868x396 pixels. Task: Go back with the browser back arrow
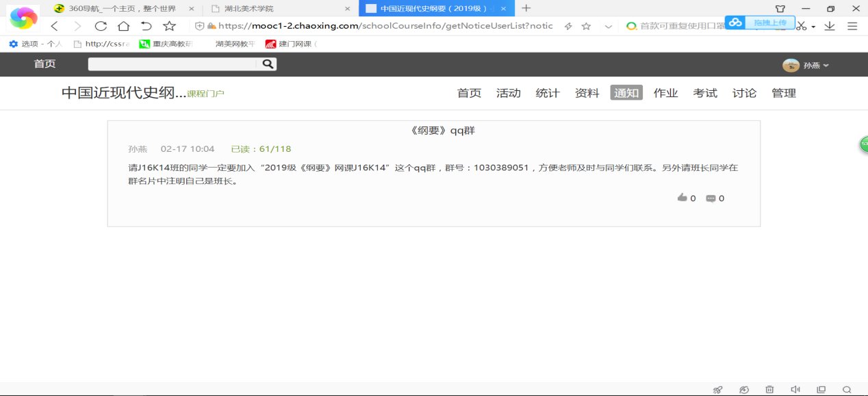[x=55, y=26]
